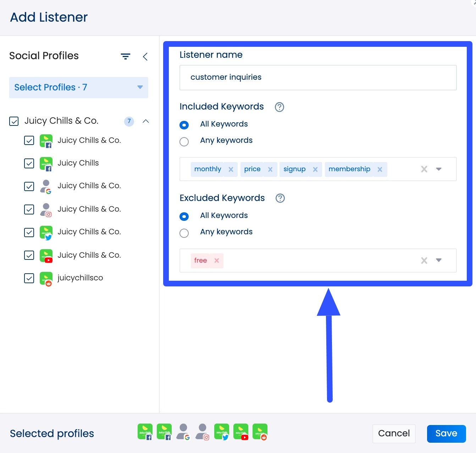Click the filter icon beside Social Profiles
This screenshot has width=476, height=453.
(x=126, y=56)
